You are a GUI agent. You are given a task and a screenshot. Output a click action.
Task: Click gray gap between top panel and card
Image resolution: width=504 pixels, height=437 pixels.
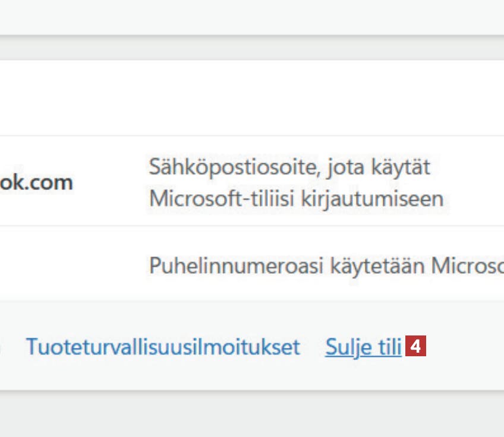pyautogui.click(x=238, y=47)
